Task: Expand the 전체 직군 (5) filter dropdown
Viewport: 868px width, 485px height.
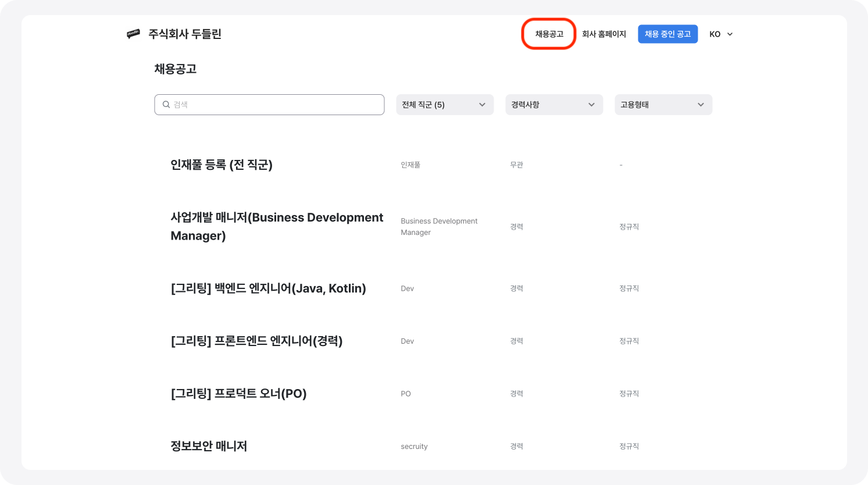Action: (x=445, y=105)
